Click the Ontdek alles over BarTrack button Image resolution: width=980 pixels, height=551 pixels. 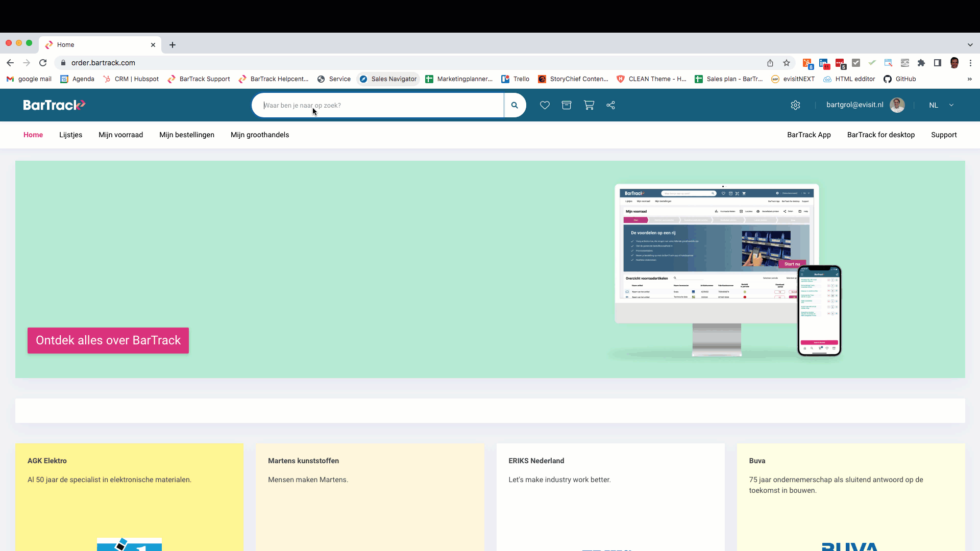tap(108, 340)
